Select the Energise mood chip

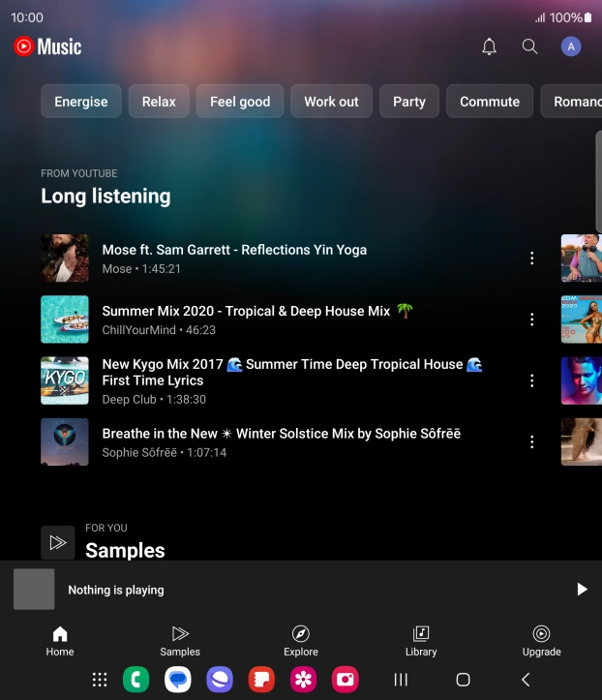click(x=81, y=102)
